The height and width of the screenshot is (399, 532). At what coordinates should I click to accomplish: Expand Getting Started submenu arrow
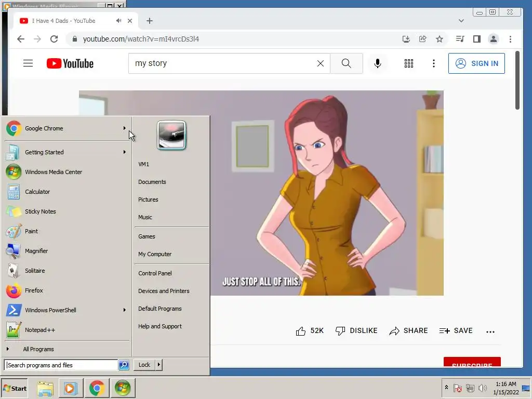click(125, 152)
